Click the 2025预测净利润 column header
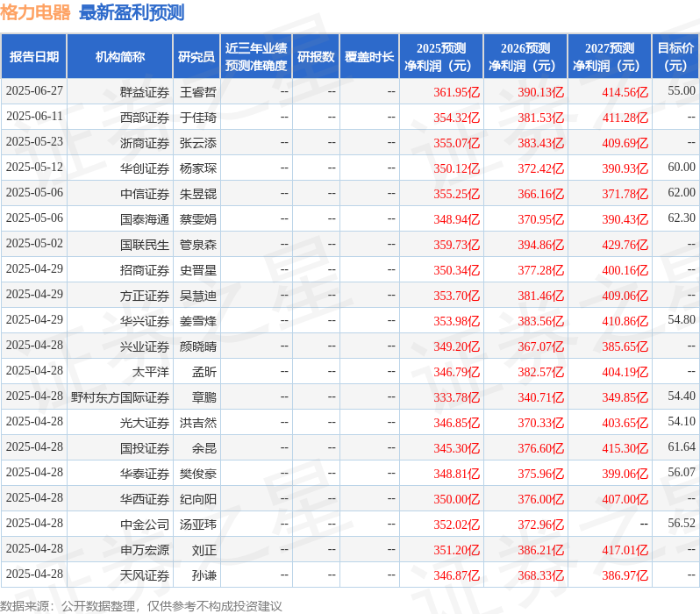 pyautogui.click(x=441, y=57)
